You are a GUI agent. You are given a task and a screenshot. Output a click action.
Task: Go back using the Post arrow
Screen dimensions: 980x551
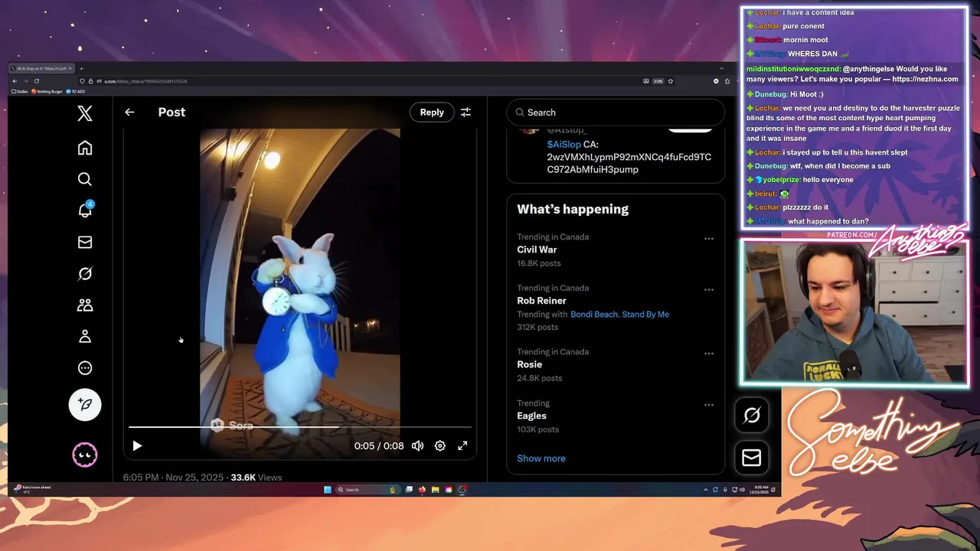[129, 112]
